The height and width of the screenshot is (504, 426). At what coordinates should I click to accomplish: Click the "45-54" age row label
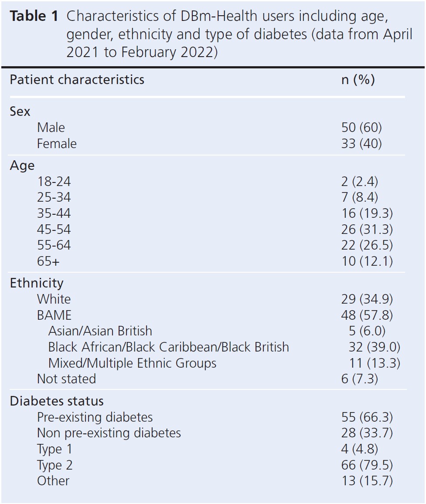coord(54,230)
